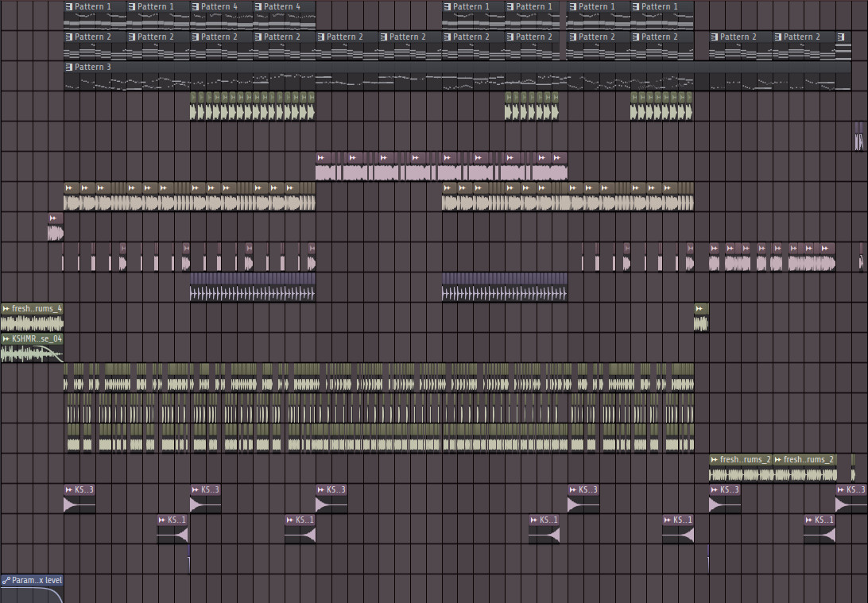Open the icon of the first fresh..rums_2 clip
This screenshot has width=868, height=603.
(x=715, y=460)
